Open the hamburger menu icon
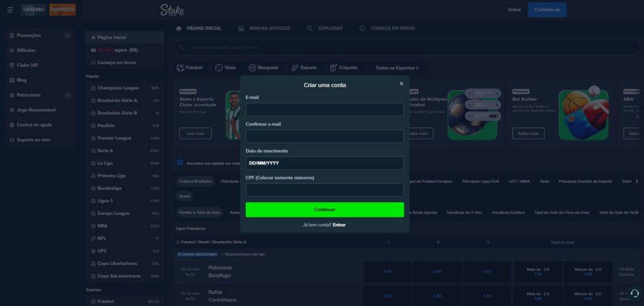644x306 pixels. (x=10, y=10)
